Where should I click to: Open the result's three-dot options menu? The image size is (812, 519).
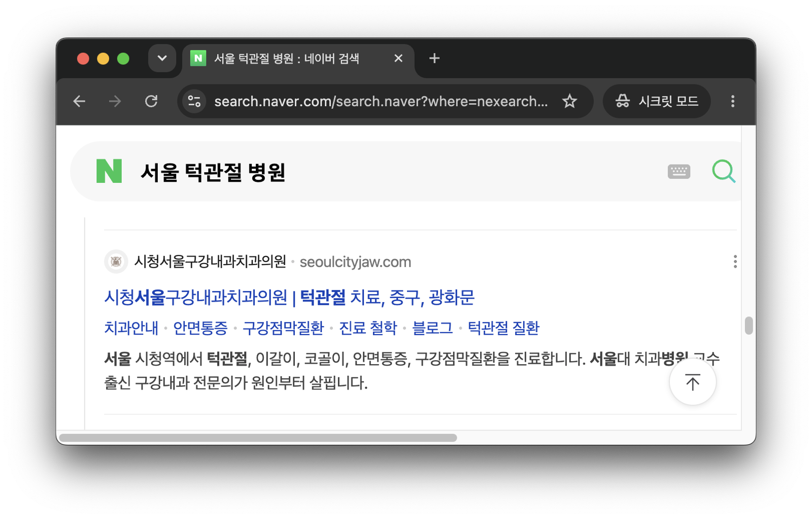pyautogui.click(x=735, y=262)
